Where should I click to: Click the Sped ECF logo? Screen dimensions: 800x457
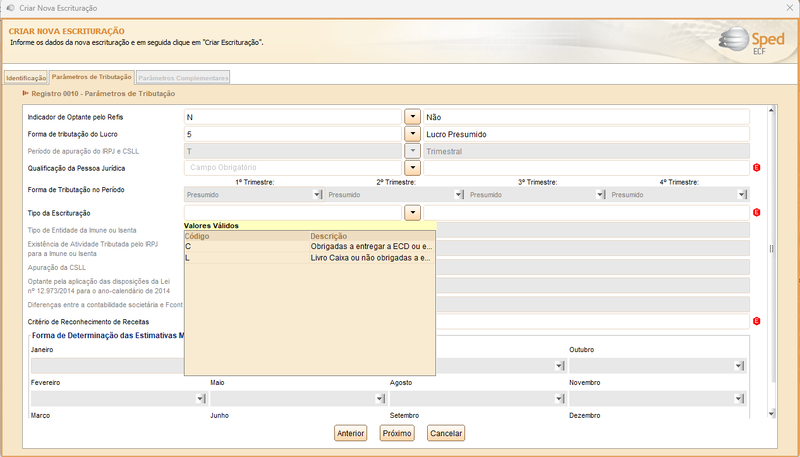tap(752, 41)
